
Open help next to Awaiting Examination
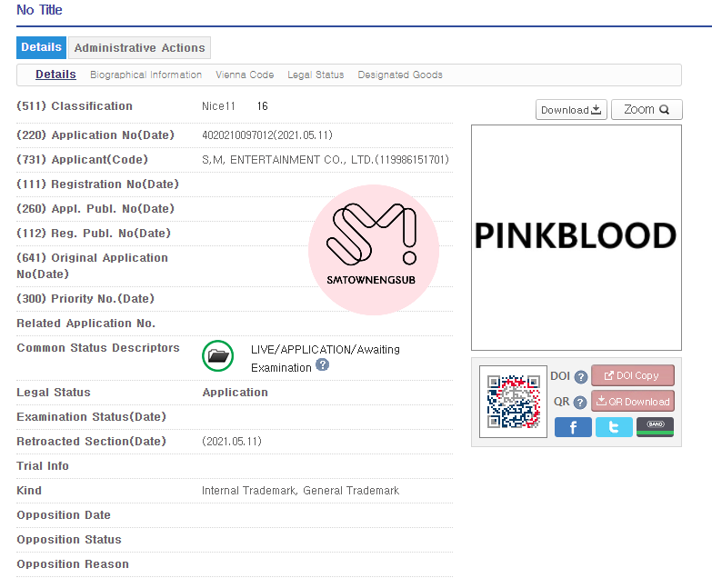tap(323, 364)
